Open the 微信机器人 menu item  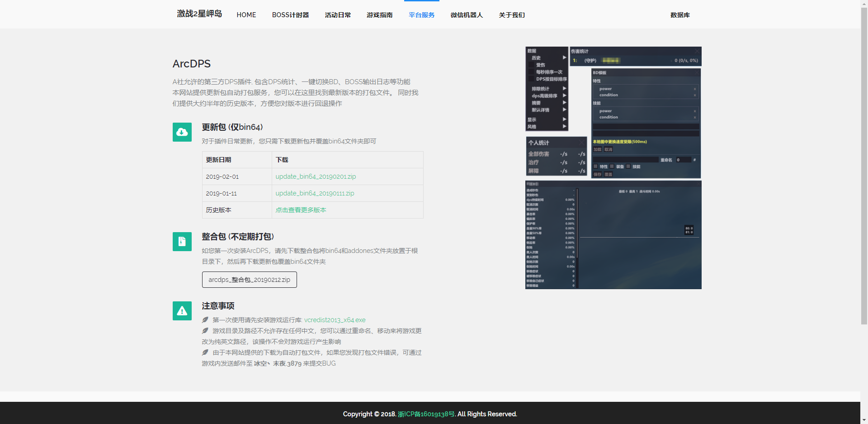tap(467, 15)
